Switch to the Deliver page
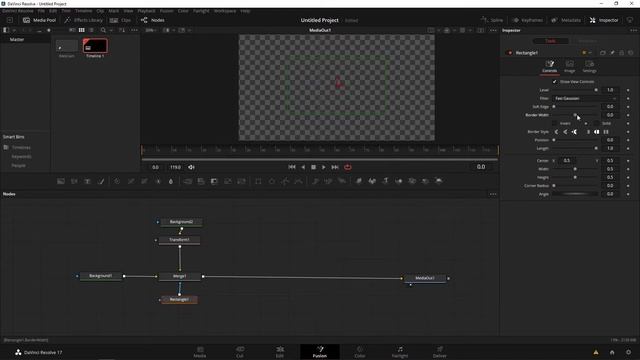The image size is (640, 360). [440, 352]
